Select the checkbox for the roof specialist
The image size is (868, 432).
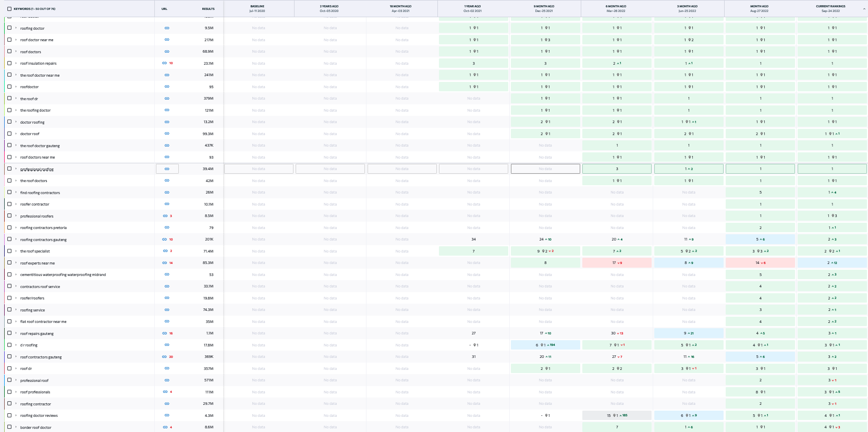click(x=9, y=251)
